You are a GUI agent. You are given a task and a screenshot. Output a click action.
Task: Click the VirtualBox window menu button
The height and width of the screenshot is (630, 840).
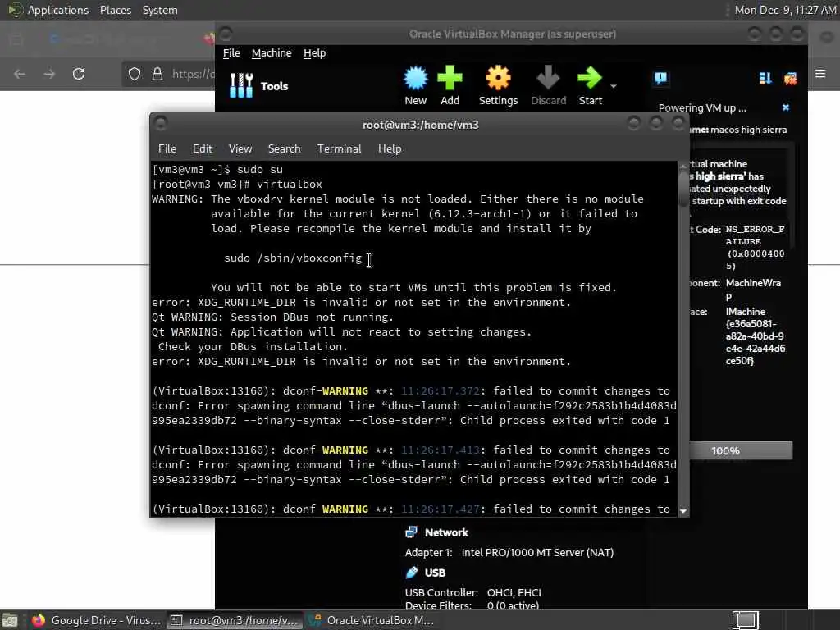point(226,34)
